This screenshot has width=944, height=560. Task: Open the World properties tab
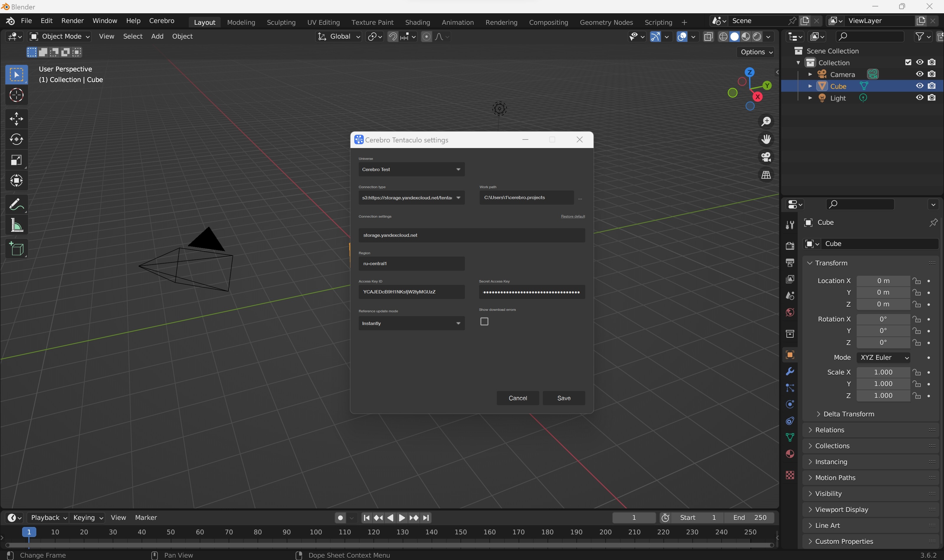coord(790,313)
